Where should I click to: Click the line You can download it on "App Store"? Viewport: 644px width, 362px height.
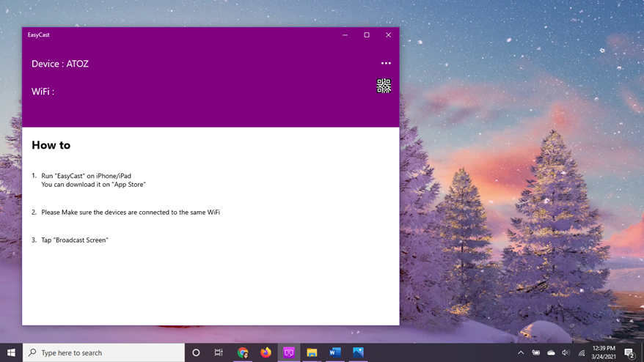[x=94, y=185]
